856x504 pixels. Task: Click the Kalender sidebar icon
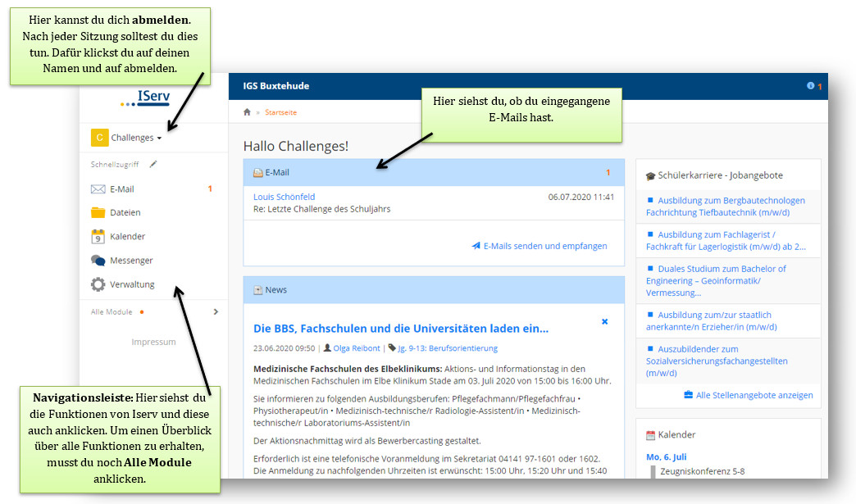tap(98, 237)
